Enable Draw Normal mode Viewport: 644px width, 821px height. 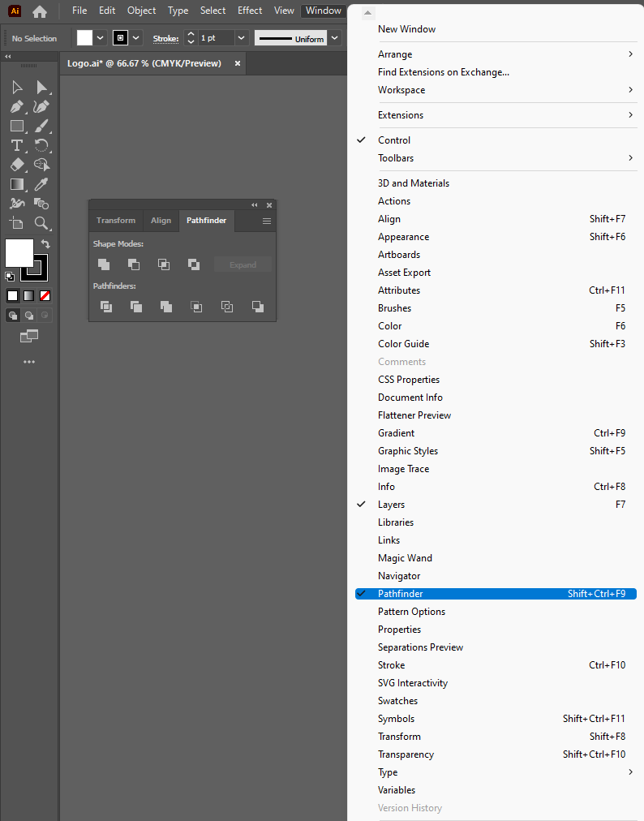point(13,316)
